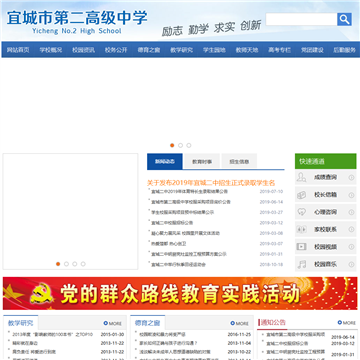Click MORE in the 教学研究 section

click(113, 323)
